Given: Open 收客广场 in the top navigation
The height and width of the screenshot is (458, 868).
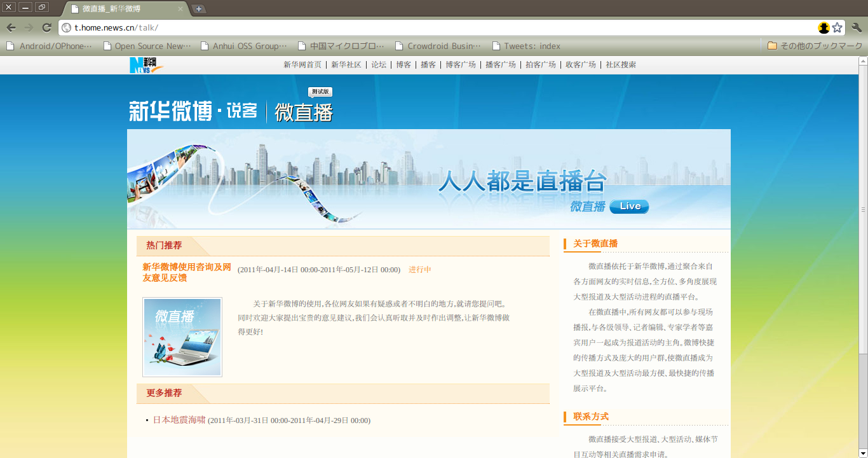Looking at the screenshot, I should click(581, 65).
